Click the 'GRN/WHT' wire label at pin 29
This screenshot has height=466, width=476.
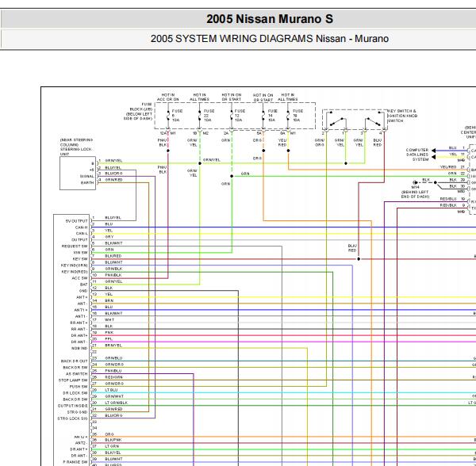[114, 396]
